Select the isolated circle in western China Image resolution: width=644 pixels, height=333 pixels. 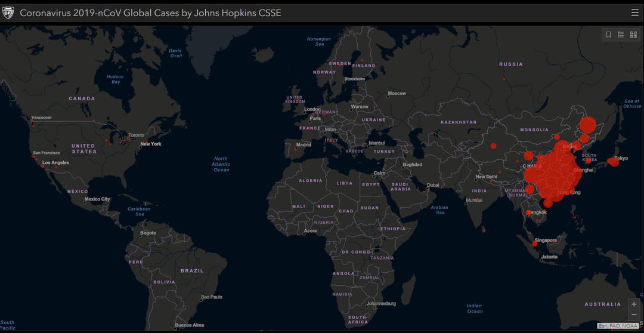click(493, 146)
